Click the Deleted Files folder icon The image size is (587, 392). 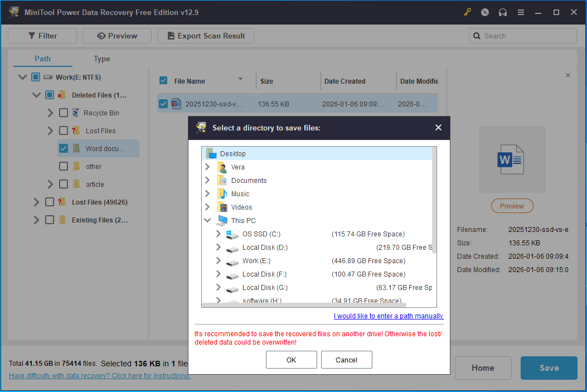click(62, 95)
